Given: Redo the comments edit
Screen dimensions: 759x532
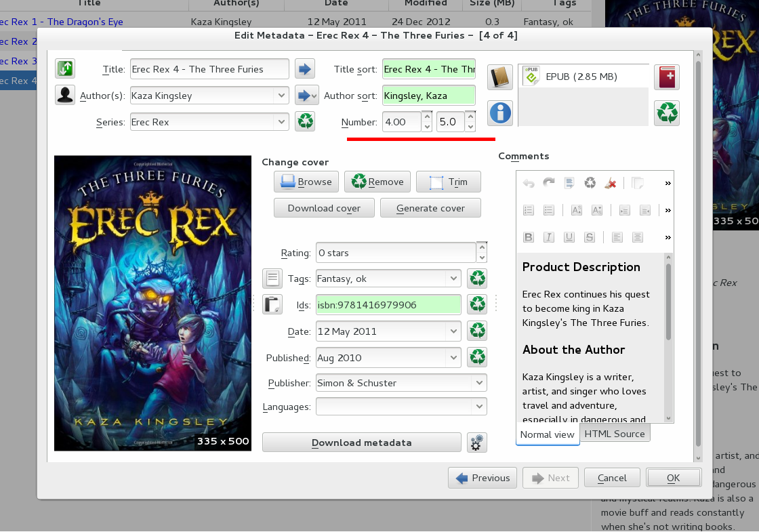Looking at the screenshot, I should tap(549, 183).
